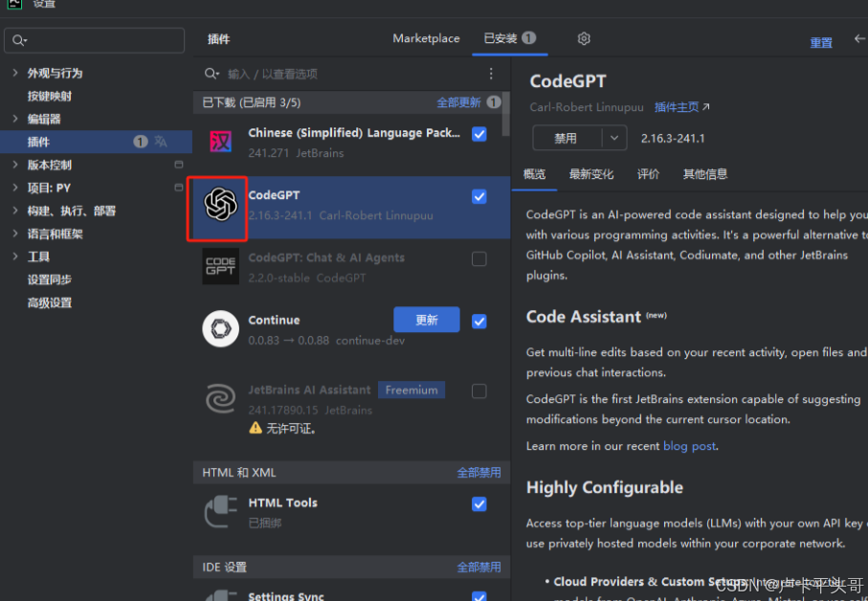The width and height of the screenshot is (868, 601).
Task: Select the 概览 tab
Action: [534, 174]
